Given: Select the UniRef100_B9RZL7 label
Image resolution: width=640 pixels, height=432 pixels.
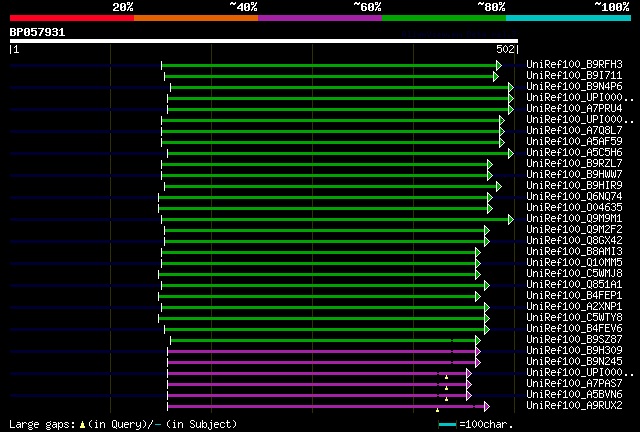Looking at the screenshot, I should click(574, 163).
